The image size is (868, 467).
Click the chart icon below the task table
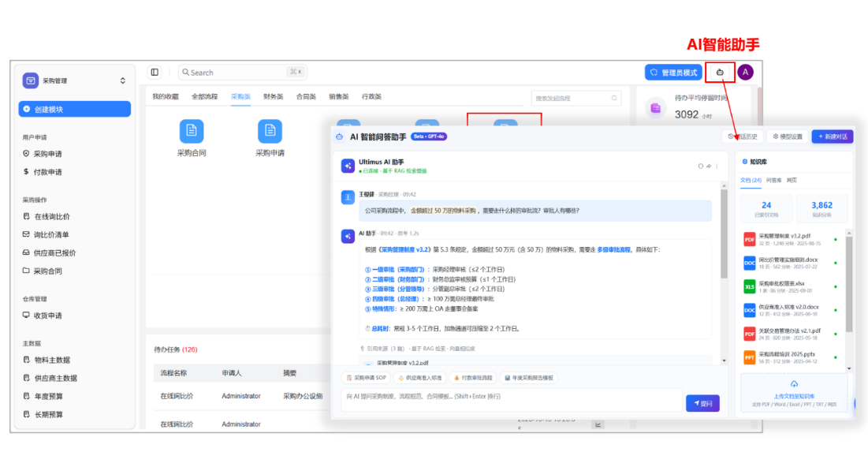(x=598, y=425)
